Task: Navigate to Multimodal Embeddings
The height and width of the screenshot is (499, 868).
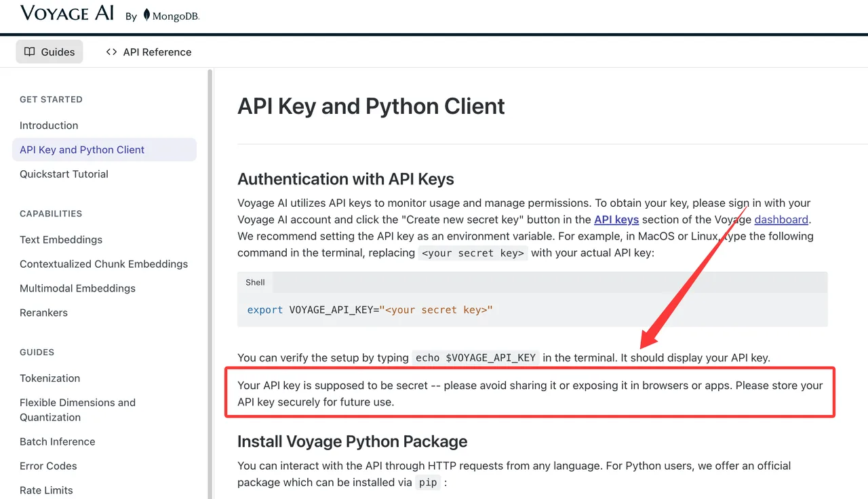Action: 77,288
